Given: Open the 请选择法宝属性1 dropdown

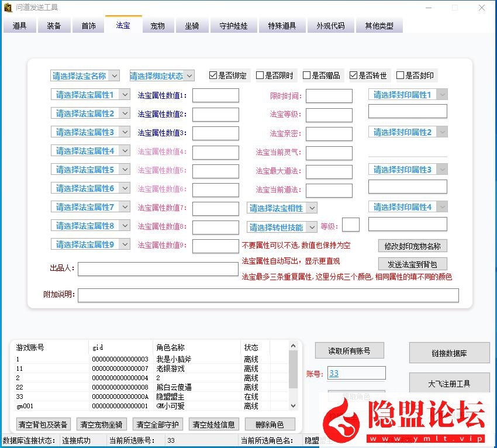Looking at the screenshot, I should pos(90,95).
